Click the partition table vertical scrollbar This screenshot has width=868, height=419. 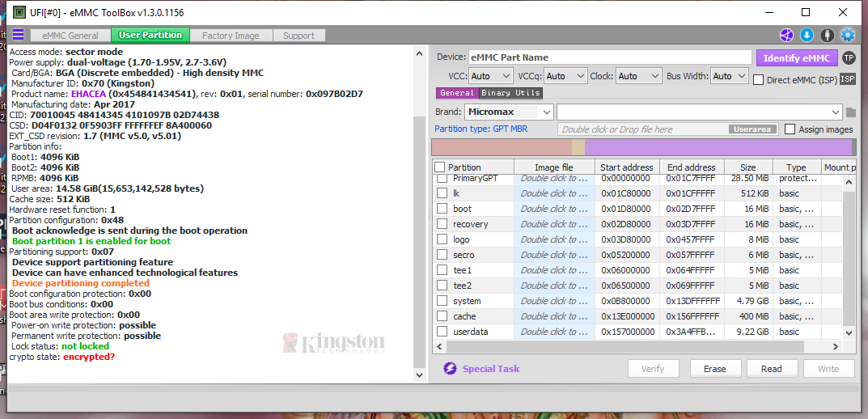click(849, 259)
